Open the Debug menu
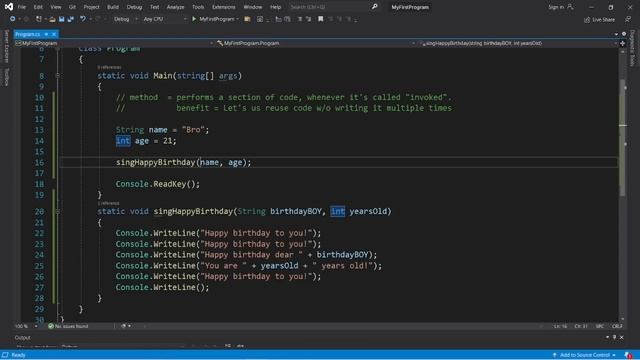Image resolution: width=640 pixels, height=360 pixels. (134, 7)
